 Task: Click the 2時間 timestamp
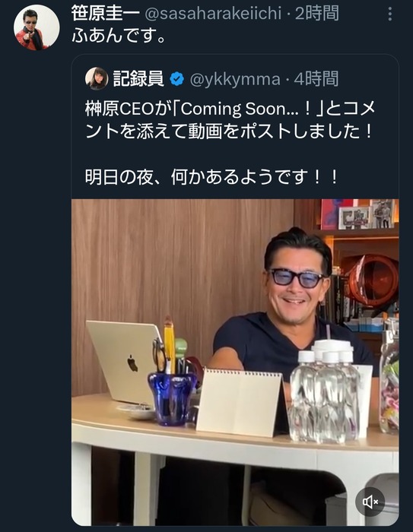[316, 14]
